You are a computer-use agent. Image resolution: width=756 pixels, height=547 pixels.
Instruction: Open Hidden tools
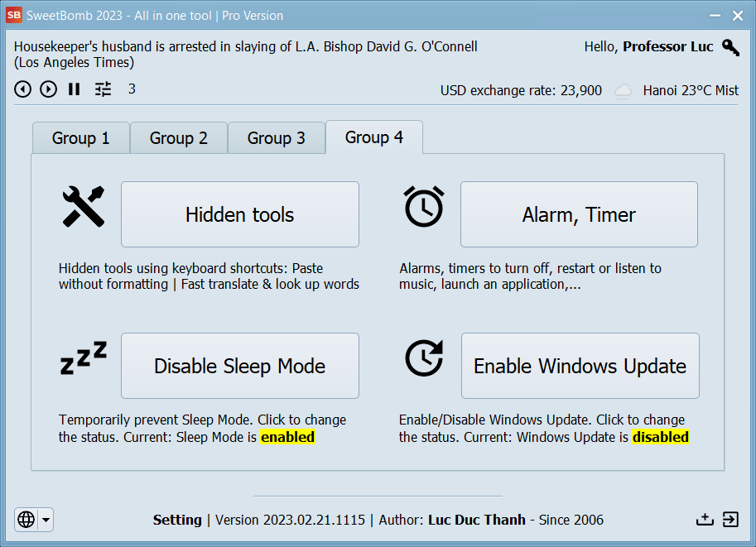(240, 215)
